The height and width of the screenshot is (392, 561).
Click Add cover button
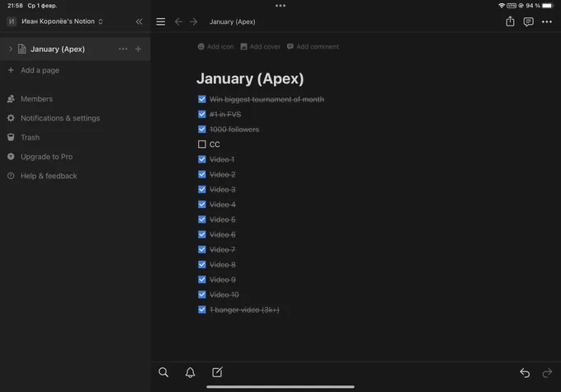coord(260,46)
